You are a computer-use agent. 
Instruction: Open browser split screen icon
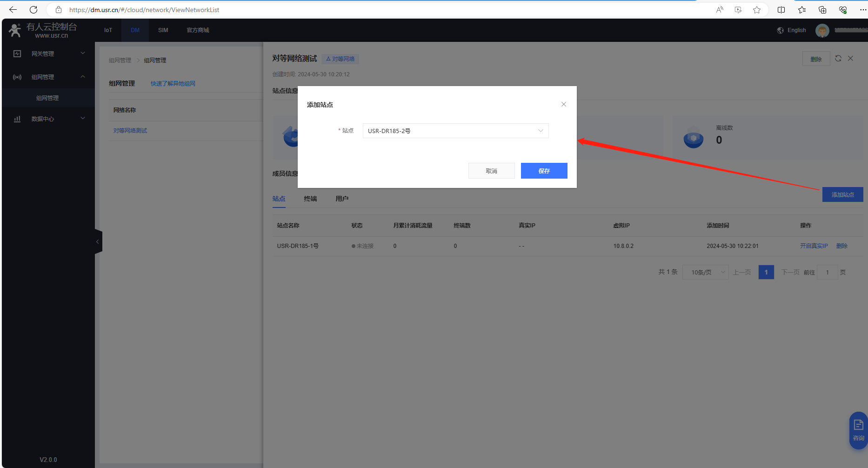click(781, 10)
